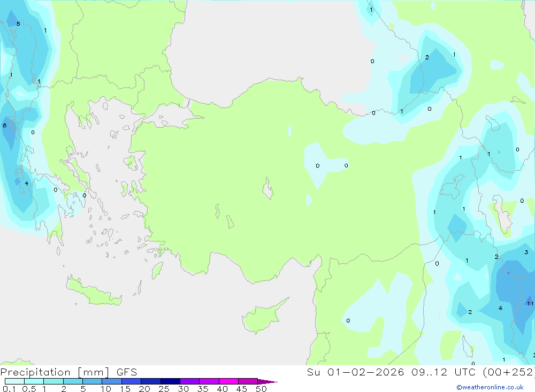535x392 pixels.
Task: Pick the 15–20 mm legend swatch
Action: pyautogui.click(x=132, y=381)
